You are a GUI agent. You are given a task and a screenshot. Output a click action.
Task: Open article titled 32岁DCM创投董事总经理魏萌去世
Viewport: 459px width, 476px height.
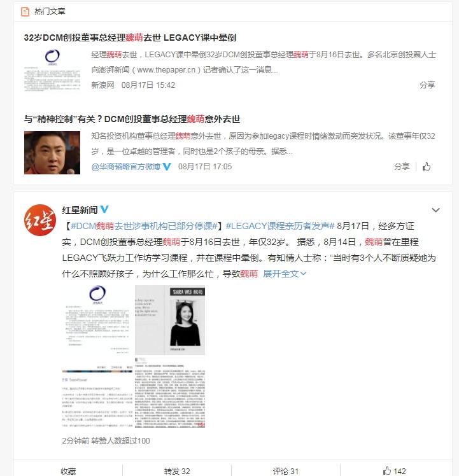click(130, 38)
